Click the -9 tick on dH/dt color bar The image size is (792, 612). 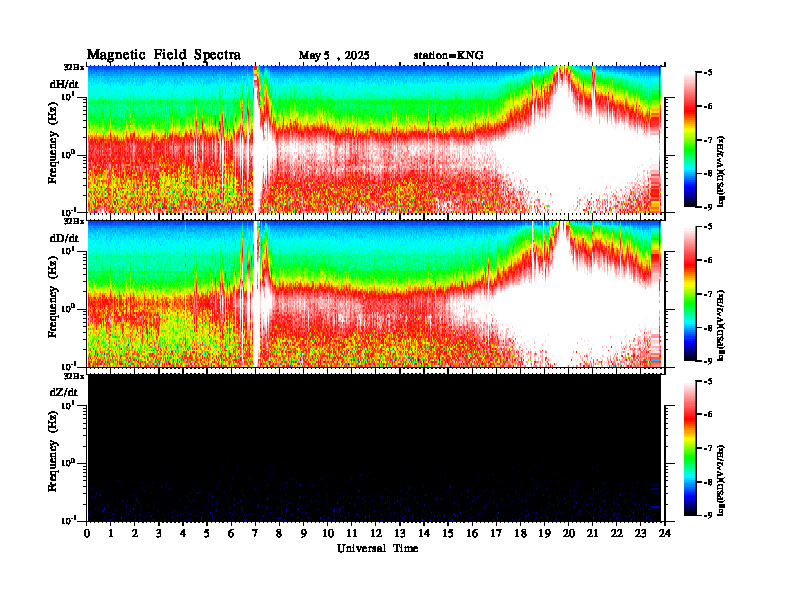point(708,207)
